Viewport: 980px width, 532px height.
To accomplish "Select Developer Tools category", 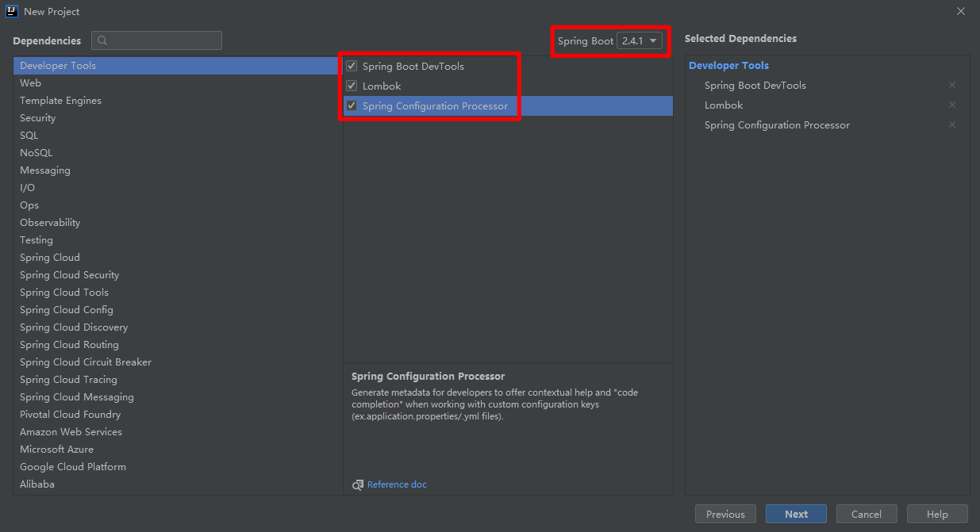I will 176,66.
